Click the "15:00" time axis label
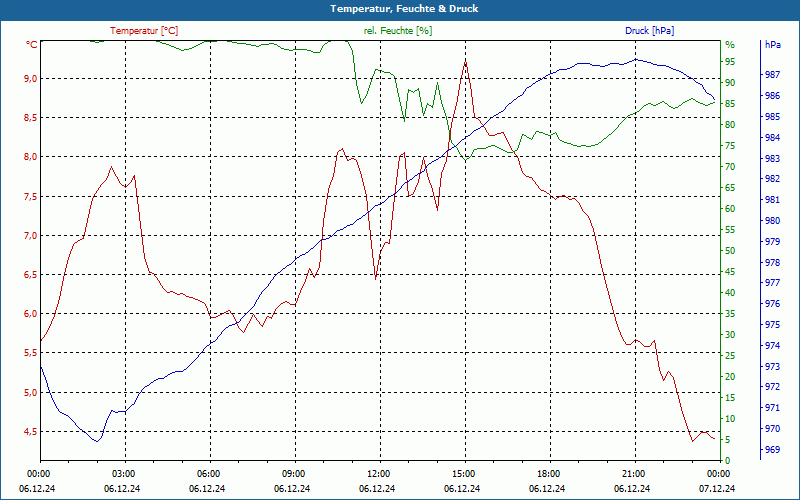The width and height of the screenshot is (800, 500). tap(463, 473)
